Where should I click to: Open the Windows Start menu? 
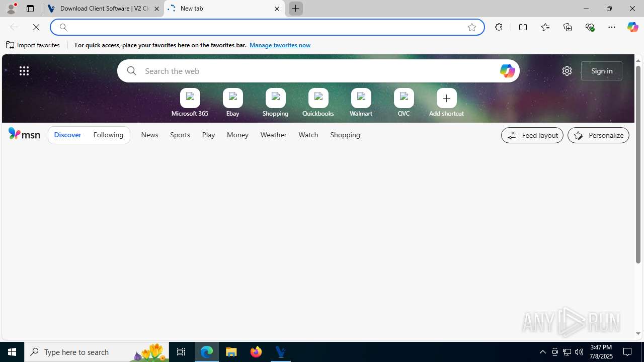12,352
